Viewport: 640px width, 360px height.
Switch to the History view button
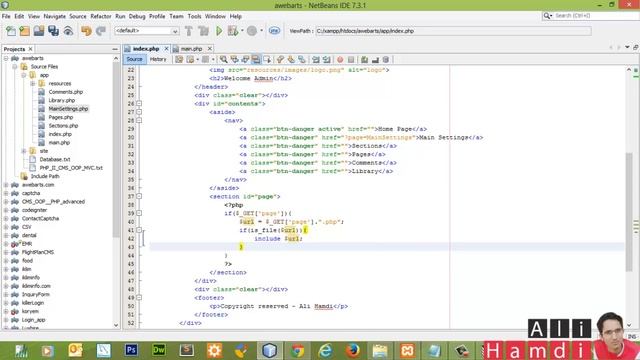pyautogui.click(x=158, y=60)
